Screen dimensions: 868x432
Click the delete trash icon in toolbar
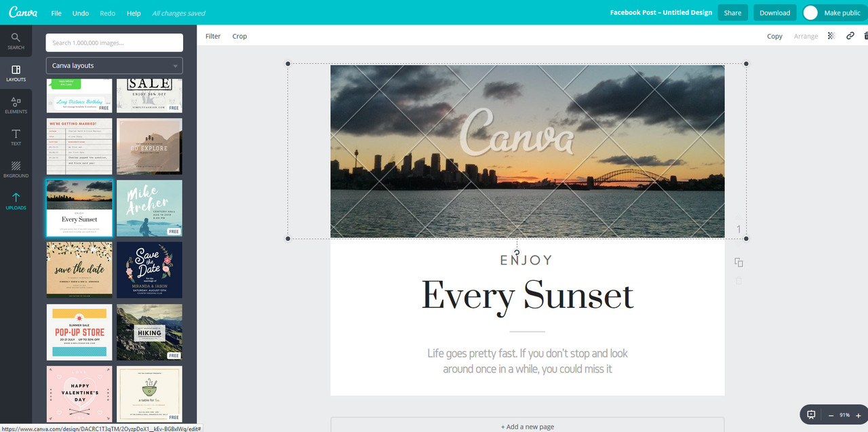[x=866, y=36]
